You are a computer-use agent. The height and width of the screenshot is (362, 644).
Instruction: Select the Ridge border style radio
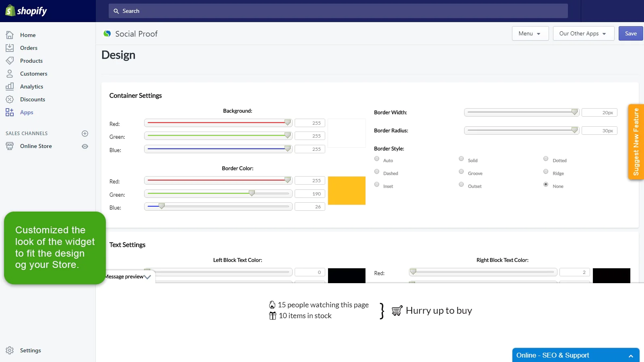point(546,172)
